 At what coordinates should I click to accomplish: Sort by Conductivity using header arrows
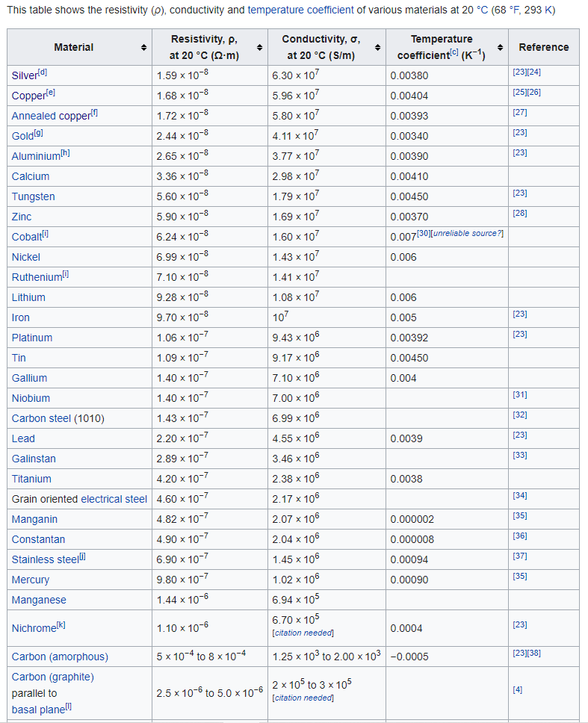[377, 47]
